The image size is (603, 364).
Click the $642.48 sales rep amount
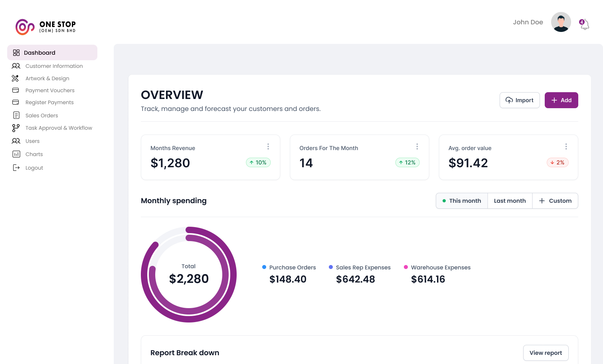point(356,279)
